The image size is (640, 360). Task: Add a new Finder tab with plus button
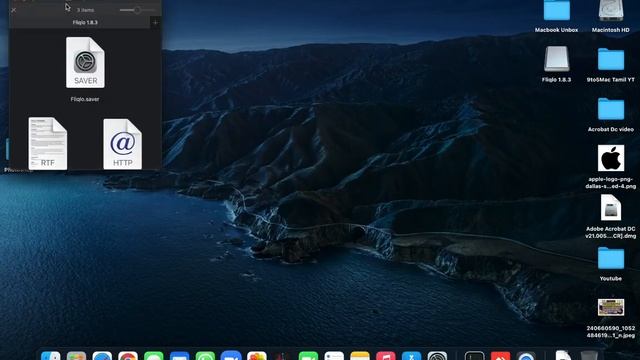[155, 22]
